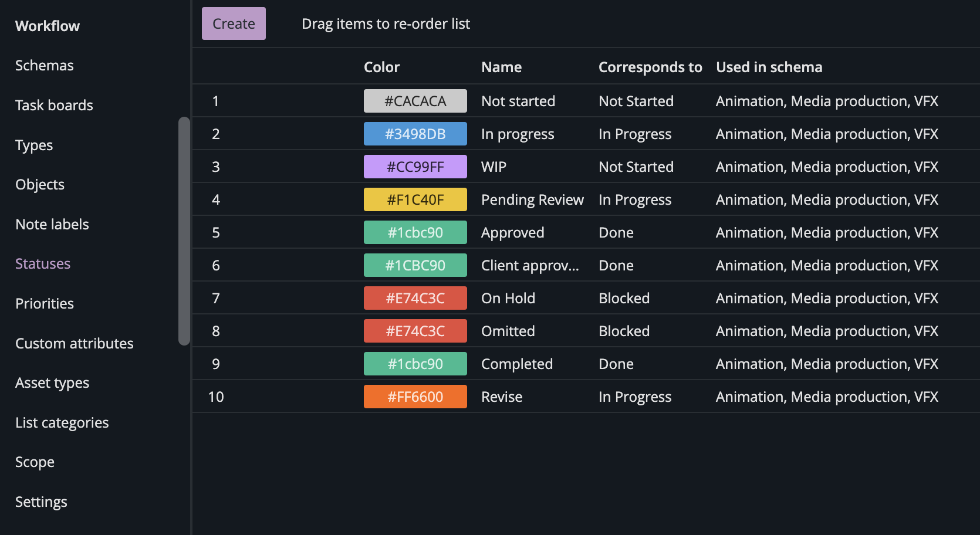Navigate to Custom attributes

tap(75, 343)
